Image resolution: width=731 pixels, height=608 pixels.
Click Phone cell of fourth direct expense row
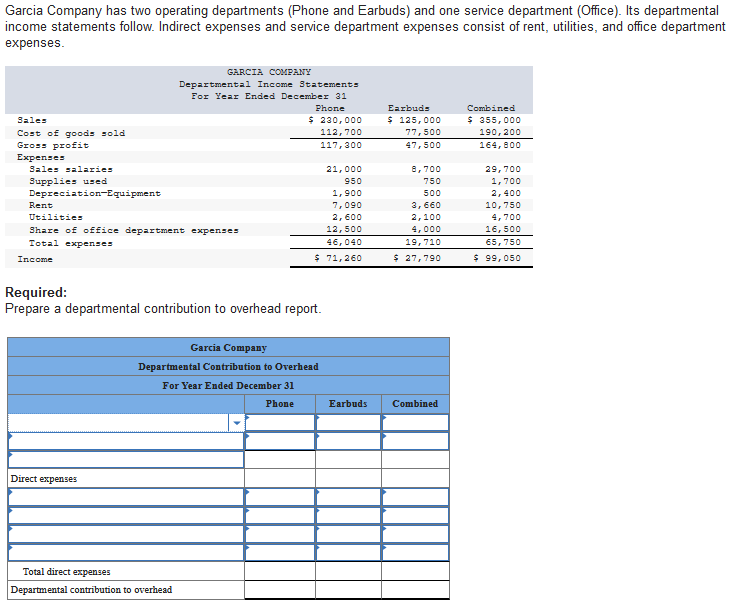pos(280,553)
